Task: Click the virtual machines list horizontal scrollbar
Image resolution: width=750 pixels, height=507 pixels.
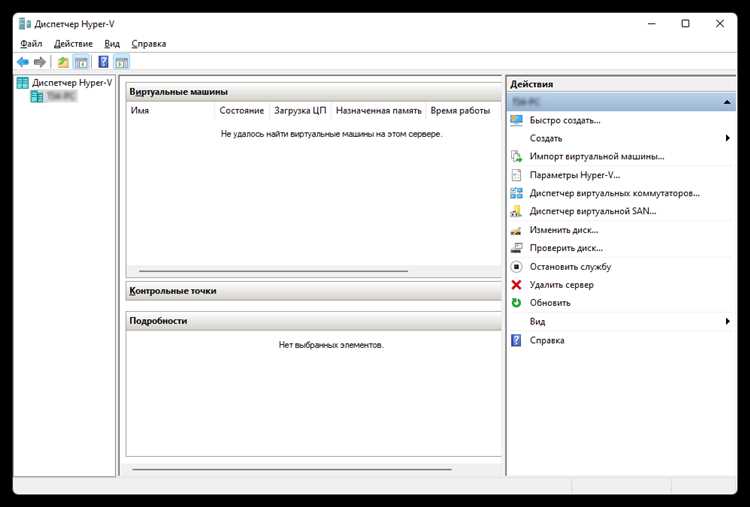Action: pyautogui.click(x=274, y=271)
